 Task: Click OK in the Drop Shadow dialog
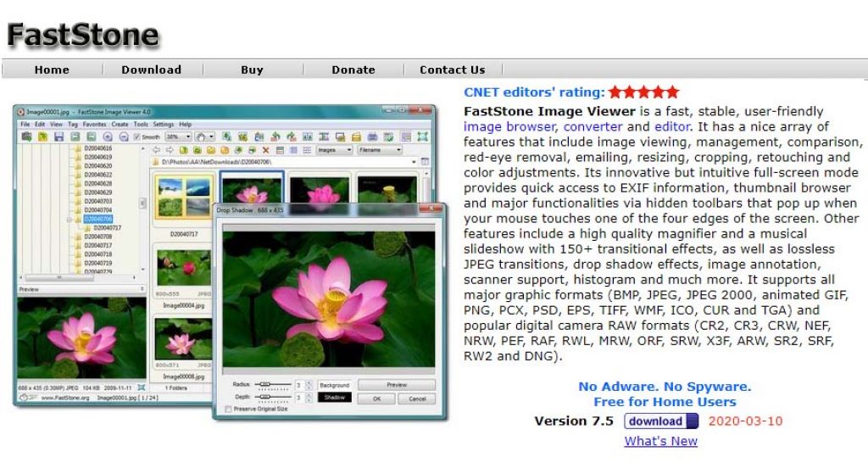(x=376, y=399)
